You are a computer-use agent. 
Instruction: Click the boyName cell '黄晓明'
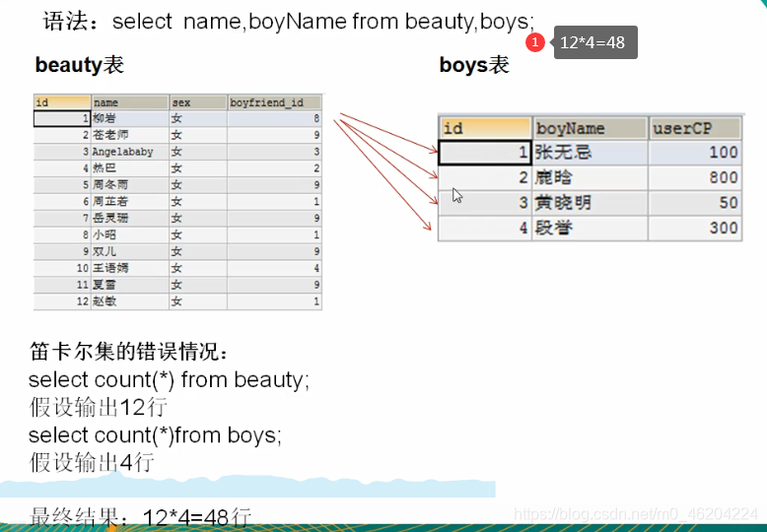coord(590,202)
